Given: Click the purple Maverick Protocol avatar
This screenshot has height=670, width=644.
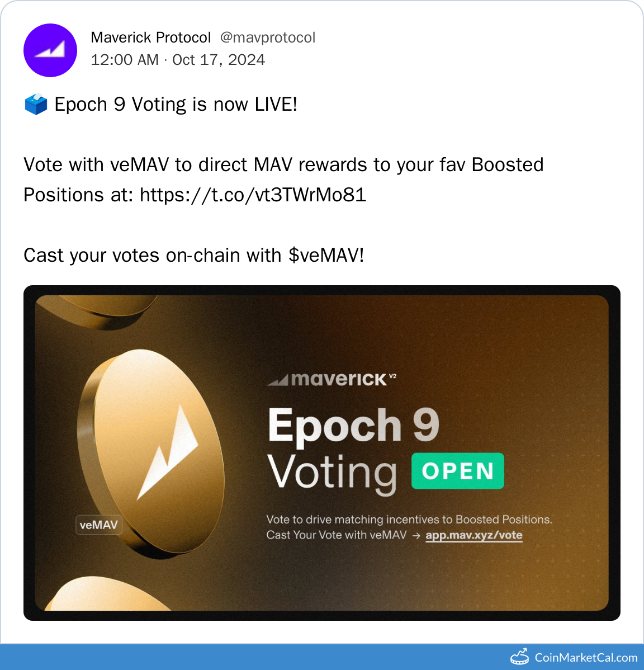Looking at the screenshot, I should [50, 50].
